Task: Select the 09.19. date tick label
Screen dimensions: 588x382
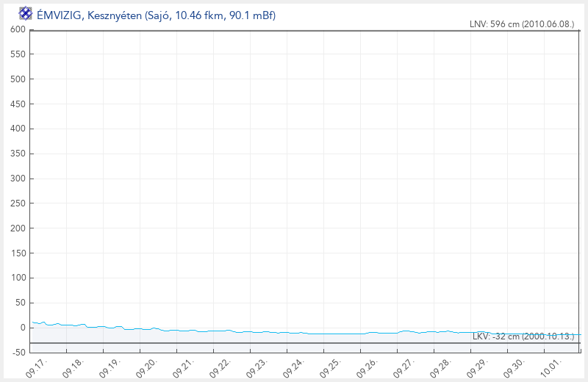Action: click(x=110, y=367)
